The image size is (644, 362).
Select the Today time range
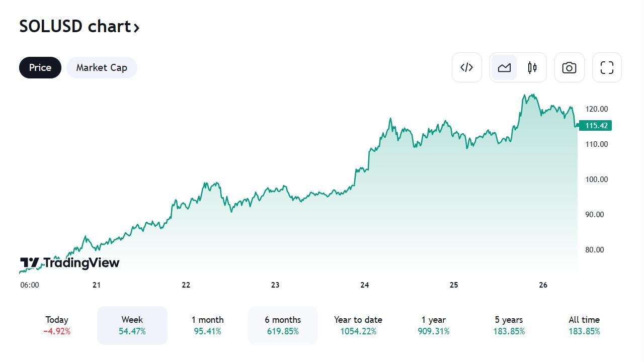57,325
